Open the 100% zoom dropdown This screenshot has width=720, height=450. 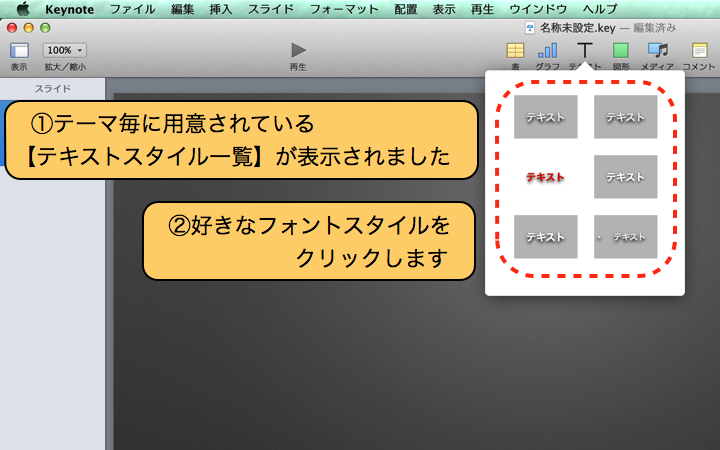point(65,50)
